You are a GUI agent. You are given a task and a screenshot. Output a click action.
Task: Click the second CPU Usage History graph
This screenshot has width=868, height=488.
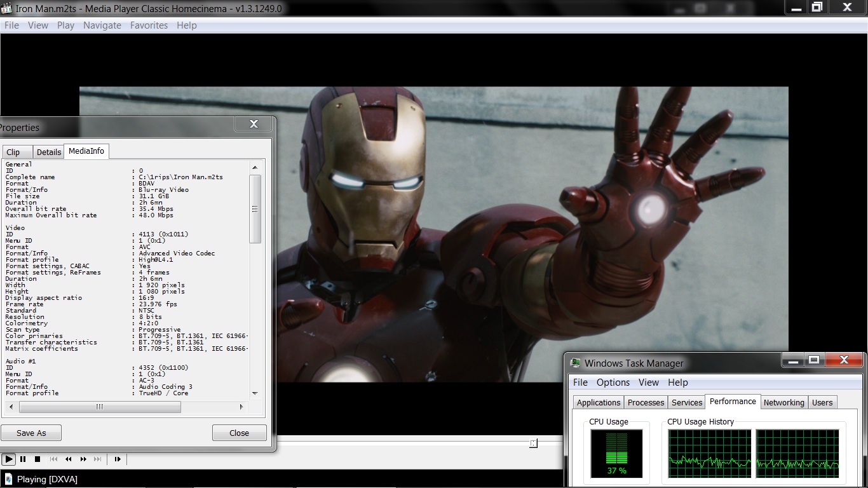(x=797, y=454)
